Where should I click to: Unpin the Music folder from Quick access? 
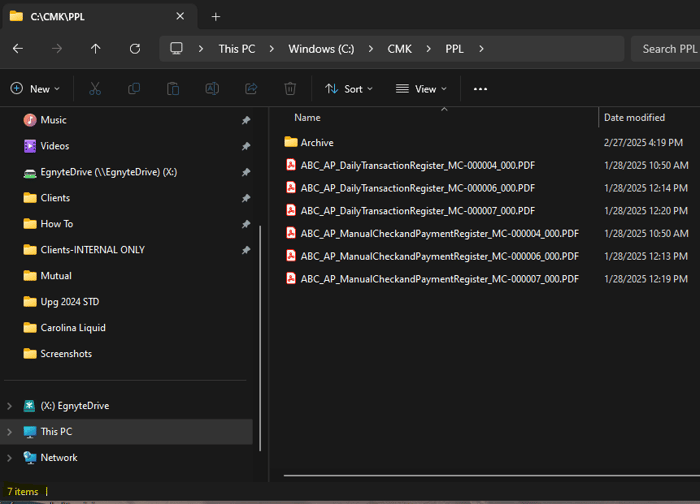click(x=246, y=120)
